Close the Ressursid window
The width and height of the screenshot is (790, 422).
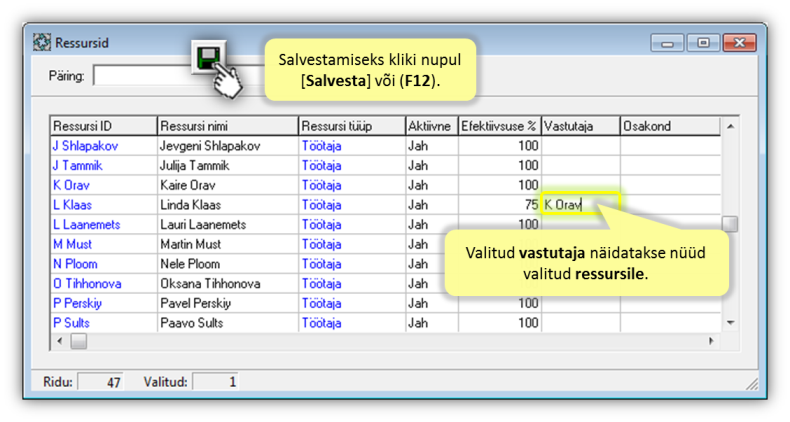click(739, 43)
